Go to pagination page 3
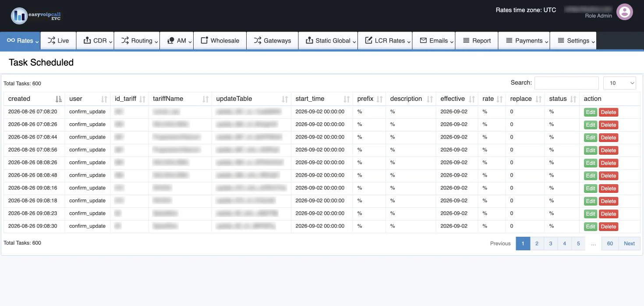The width and height of the screenshot is (644, 306). (x=551, y=243)
